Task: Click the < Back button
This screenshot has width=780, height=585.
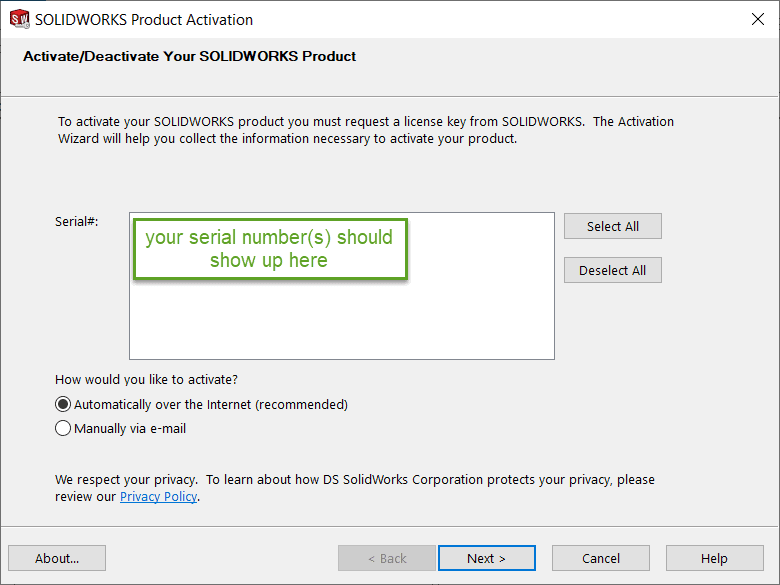Action: point(387,558)
